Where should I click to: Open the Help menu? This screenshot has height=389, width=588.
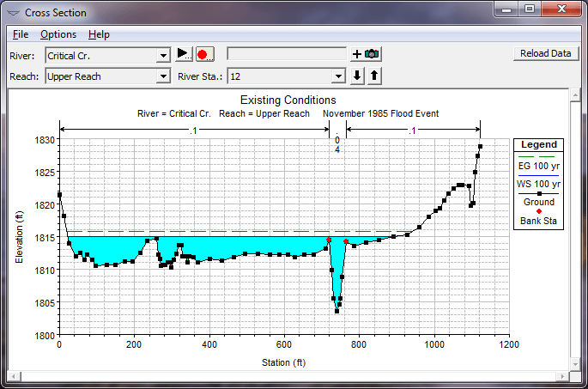[x=99, y=34]
